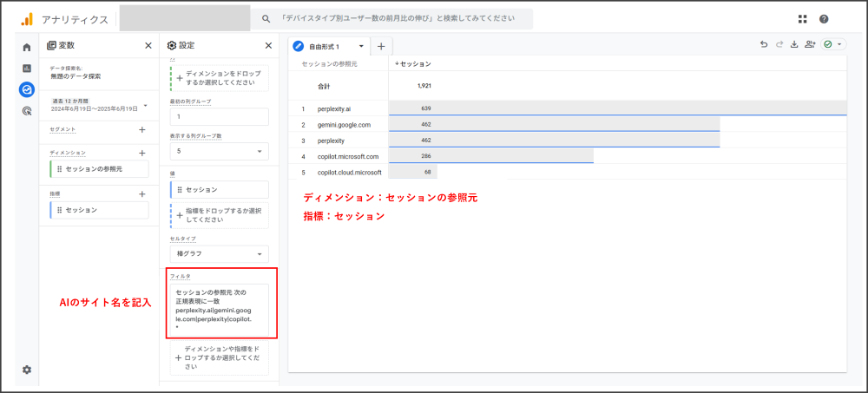This screenshot has width=868, height=393.
Task: Click the 639 sessions bar cell
Action: (618, 108)
